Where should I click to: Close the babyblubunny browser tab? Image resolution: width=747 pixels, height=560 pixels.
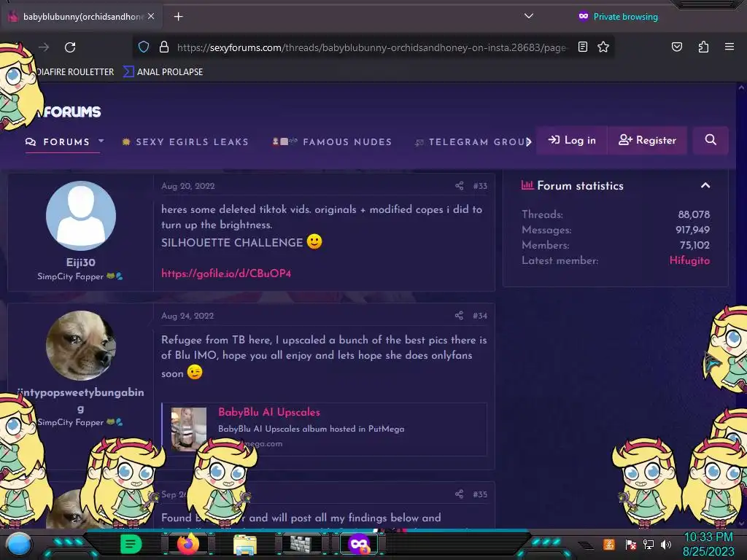click(150, 16)
